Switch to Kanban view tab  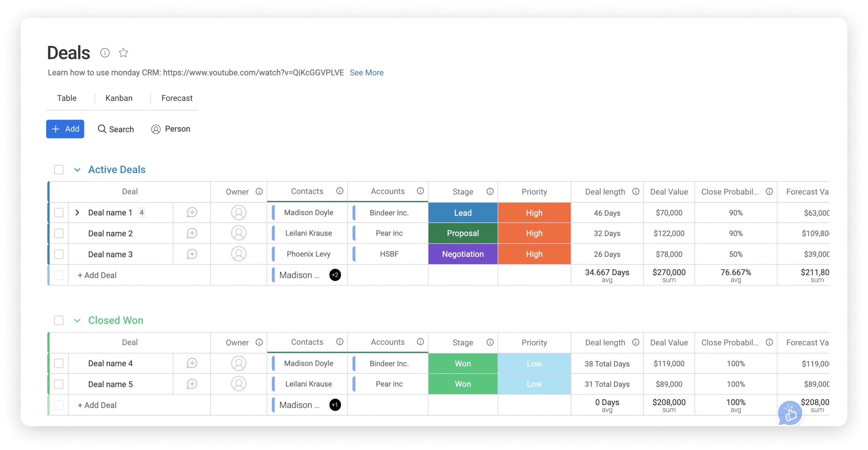pos(119,98)
